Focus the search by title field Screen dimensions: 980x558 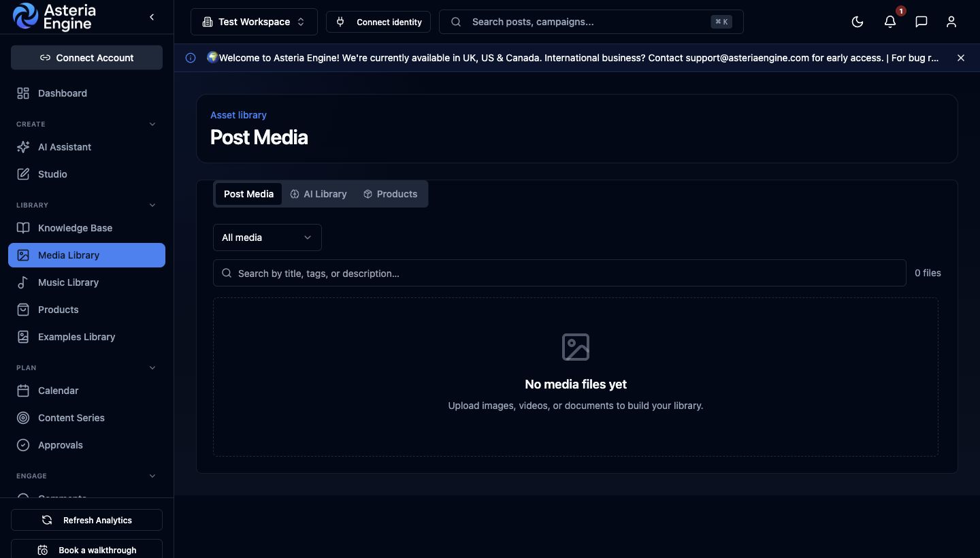coord(559,273)
